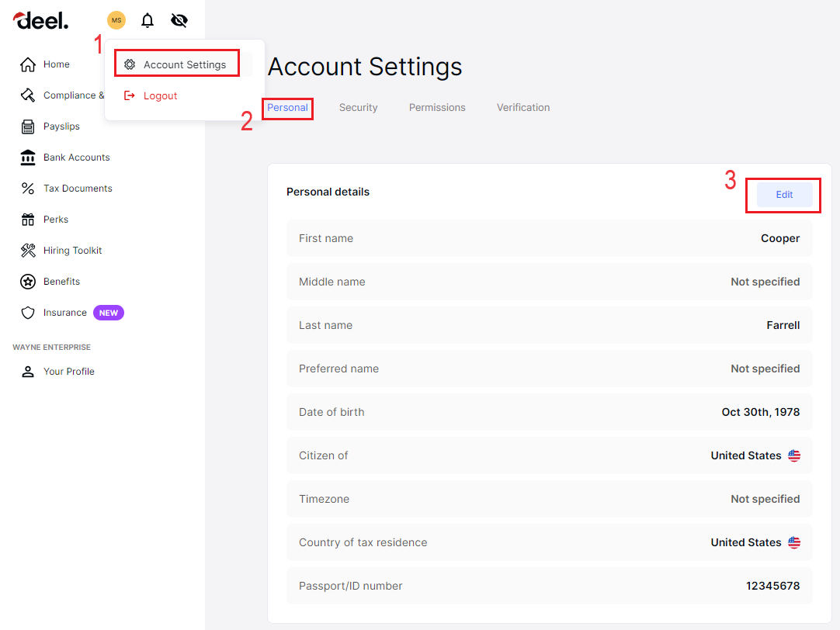Open Your Profile under Wayne Enterprise
This screenshot has width=840, height=630.
point(68,371)
